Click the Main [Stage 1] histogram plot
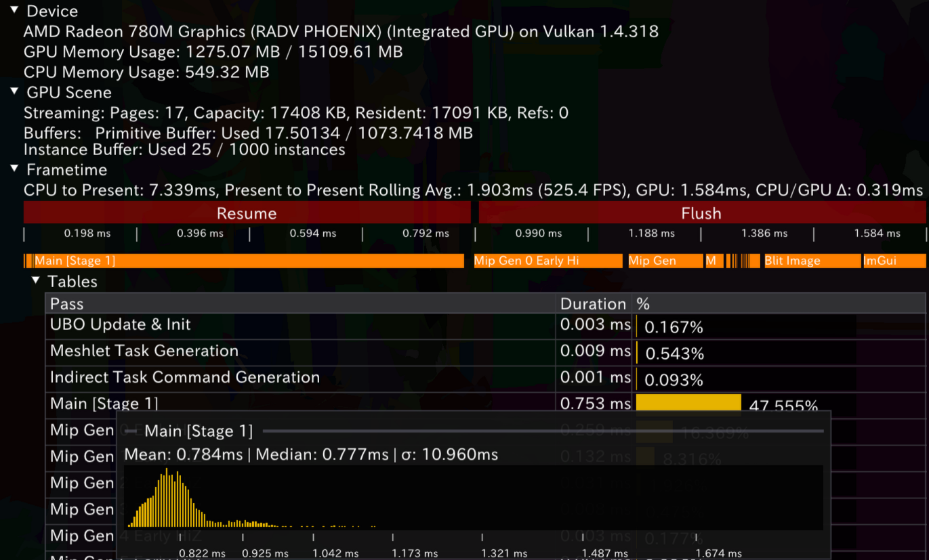929x560 pixels. pos(473,496)
